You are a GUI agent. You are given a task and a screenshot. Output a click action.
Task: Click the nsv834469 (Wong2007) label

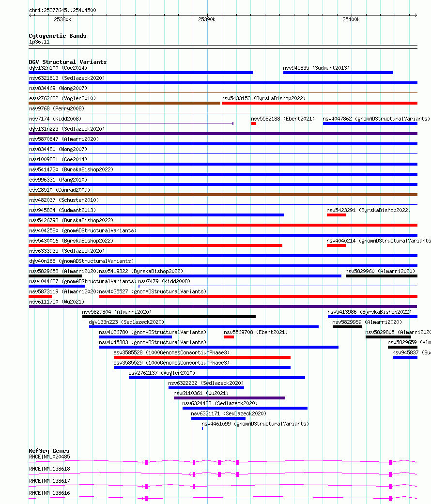(x=58, y=88)
